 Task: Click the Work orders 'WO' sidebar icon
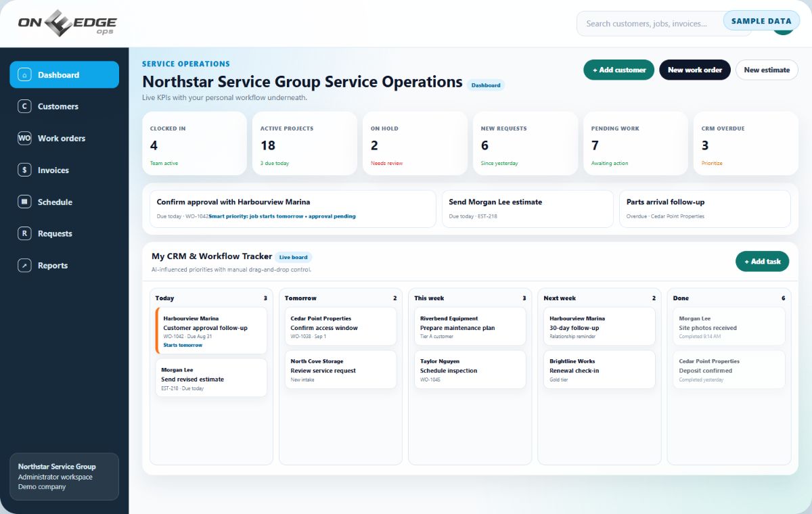coord(25,138)
